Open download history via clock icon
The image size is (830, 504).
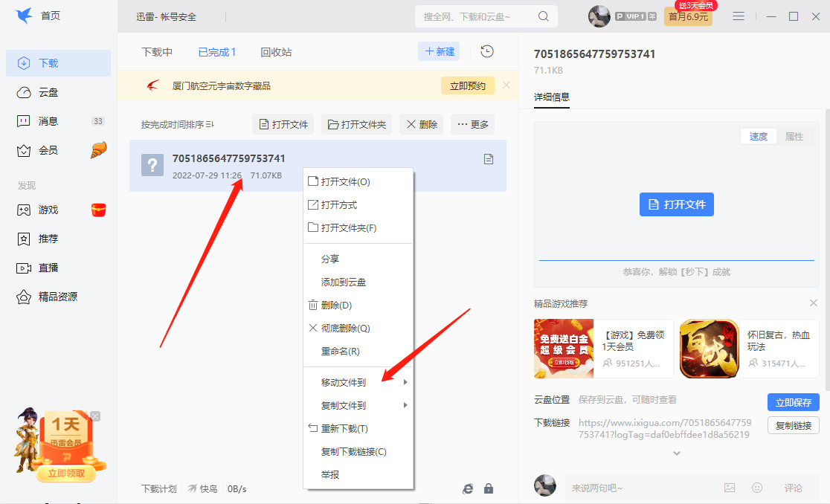(489, 51)
